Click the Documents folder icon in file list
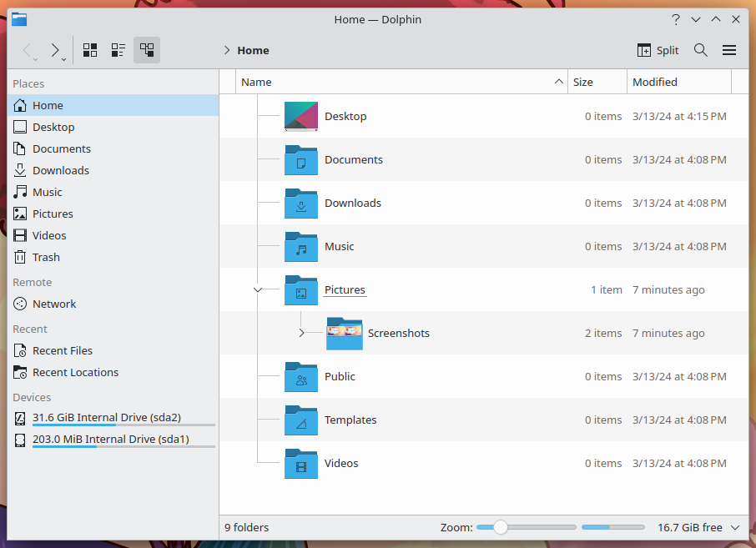 [301, 159]
